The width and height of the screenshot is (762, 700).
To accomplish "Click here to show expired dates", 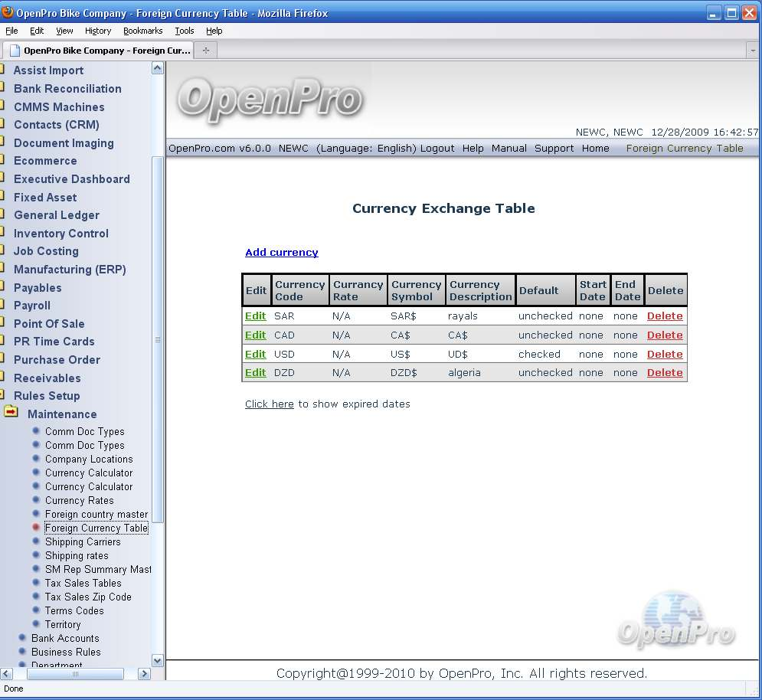I will tap(269, 404).
